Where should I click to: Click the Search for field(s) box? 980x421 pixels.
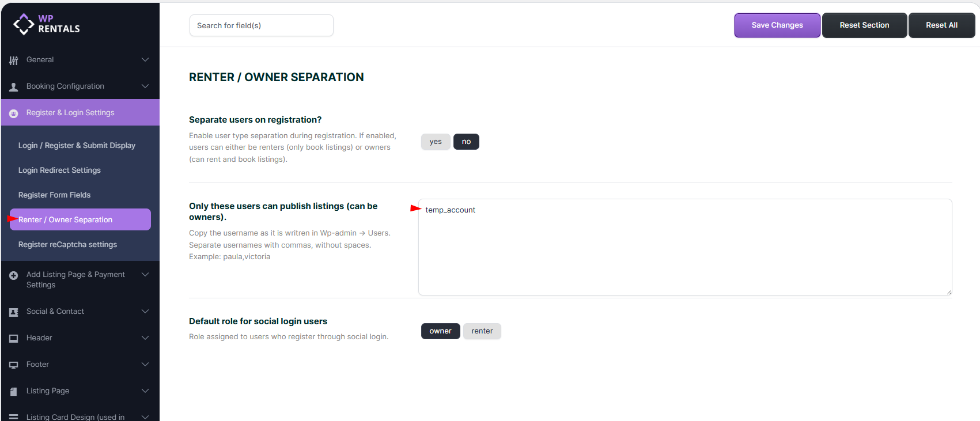[x=261, y=25]
